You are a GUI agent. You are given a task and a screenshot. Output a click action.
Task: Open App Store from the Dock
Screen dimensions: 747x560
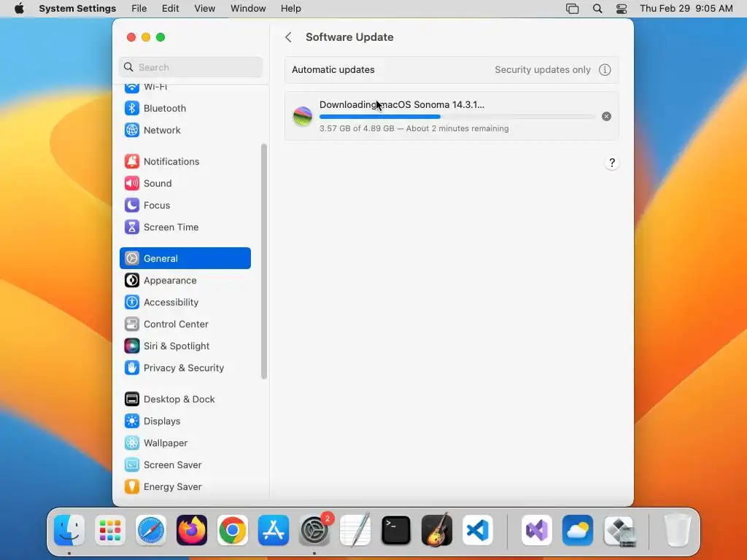(274, 530)
